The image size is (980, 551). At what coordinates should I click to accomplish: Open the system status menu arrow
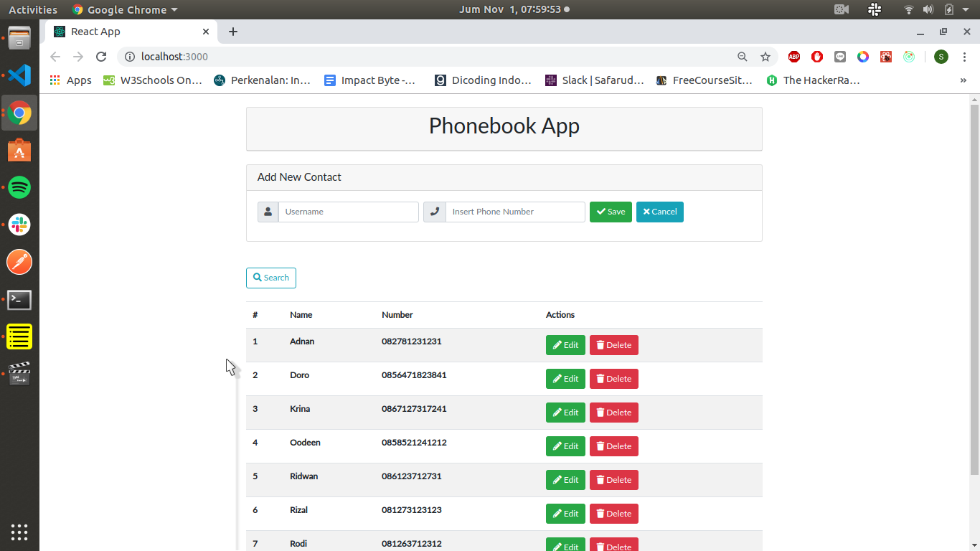pyautogui.click(x=966, y=9)
